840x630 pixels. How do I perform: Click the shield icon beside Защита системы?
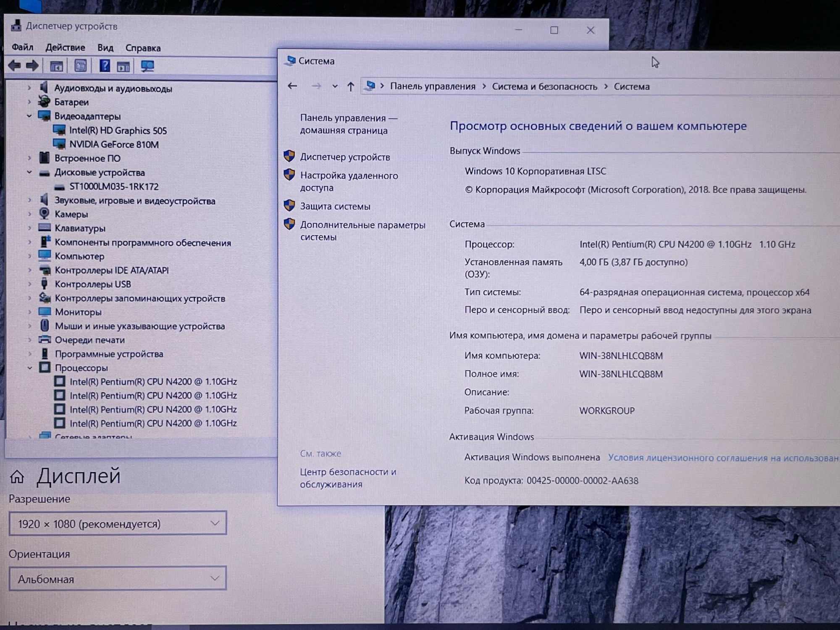click(x=289, y=205)
